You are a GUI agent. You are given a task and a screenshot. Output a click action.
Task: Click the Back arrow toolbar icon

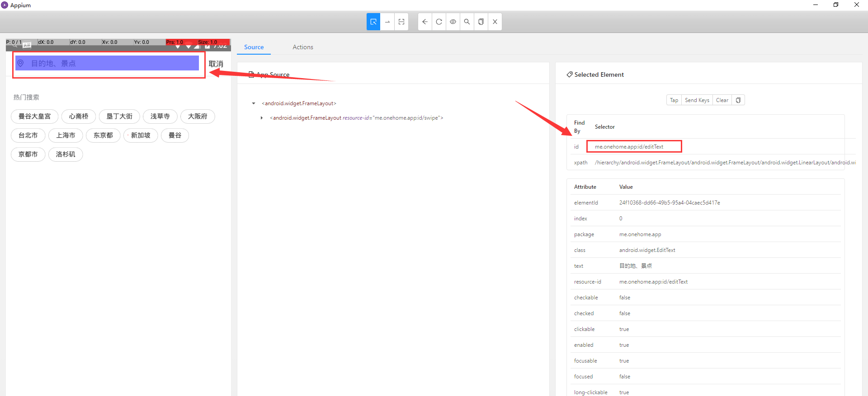click(x=425, y=22)
